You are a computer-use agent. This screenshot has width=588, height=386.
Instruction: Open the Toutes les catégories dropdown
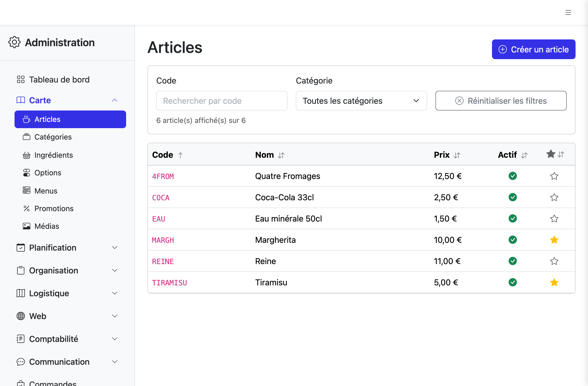[361, 101]
